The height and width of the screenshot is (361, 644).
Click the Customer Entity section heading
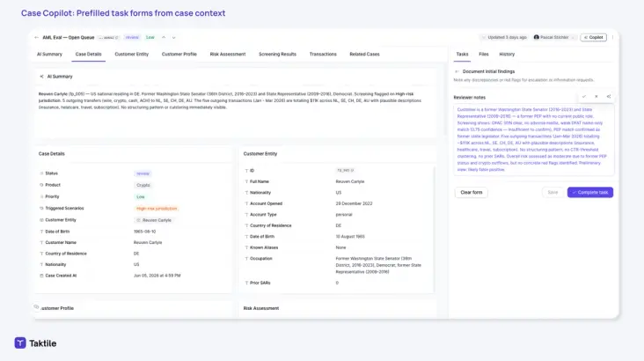(260, 154)
